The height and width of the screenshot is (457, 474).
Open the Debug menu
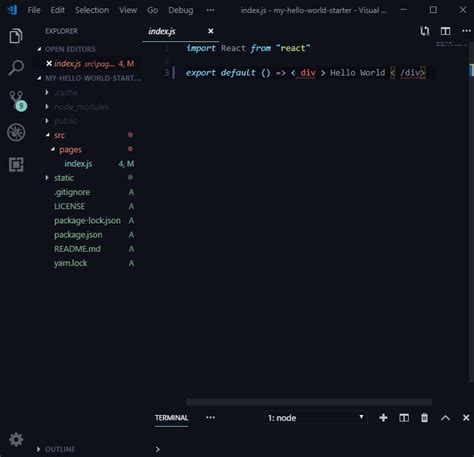(181, 10)
